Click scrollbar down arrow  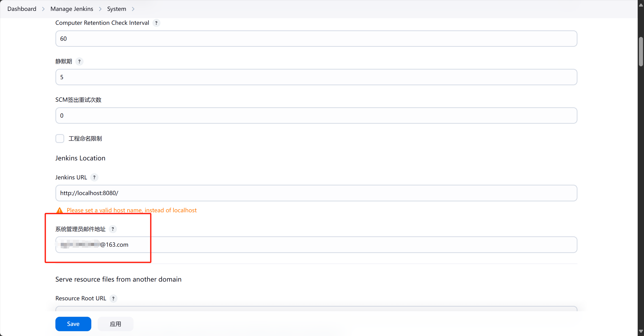641,331
